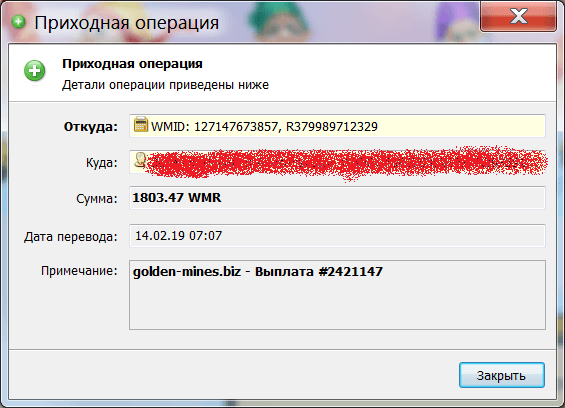Click the bold Приходная операция header text

tap(132, 64)
